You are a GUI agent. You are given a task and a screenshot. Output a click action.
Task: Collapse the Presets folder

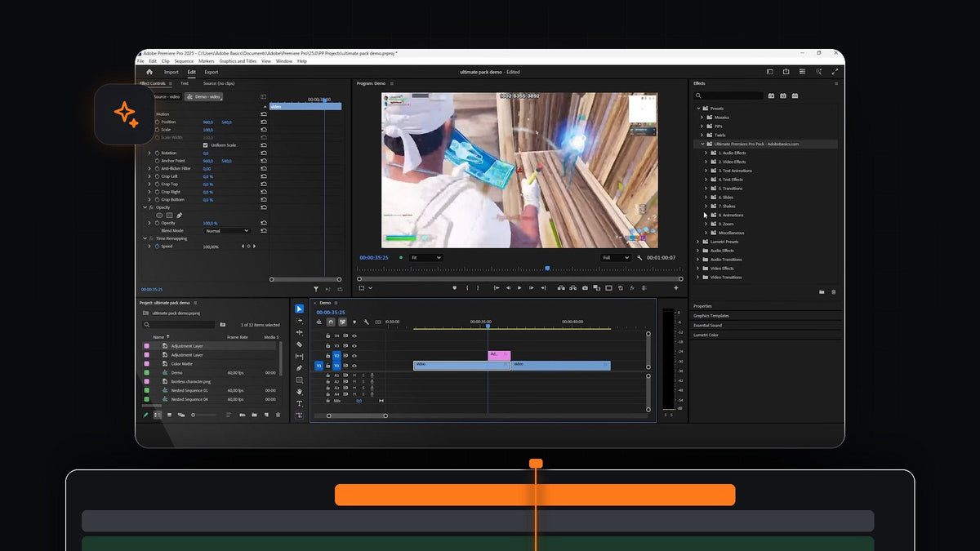(698, 109)
